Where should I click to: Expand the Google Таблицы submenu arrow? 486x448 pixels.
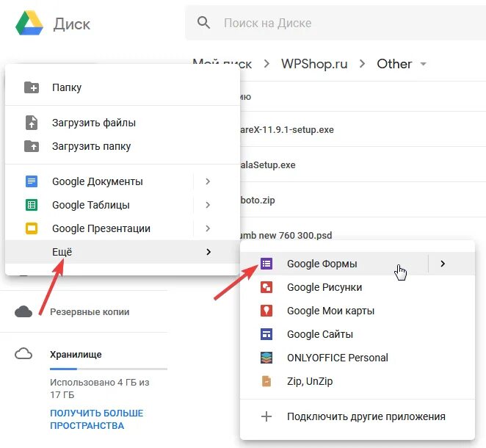208,205
